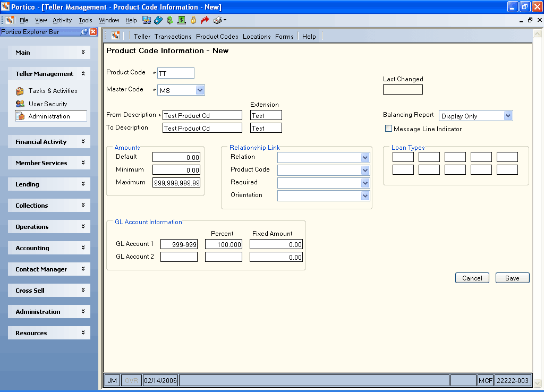Click the blue card swipe toolbar icon
544x392 pixels.
coord(158,20)
